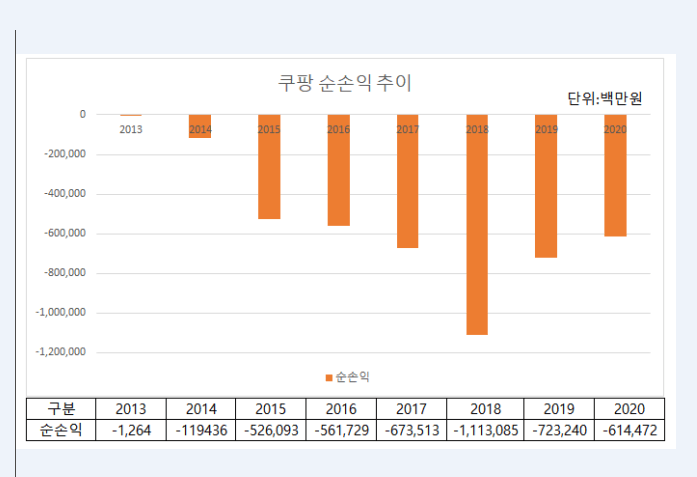
Task: Click the -1,000,000 axis label
Action: pos(61,312)
